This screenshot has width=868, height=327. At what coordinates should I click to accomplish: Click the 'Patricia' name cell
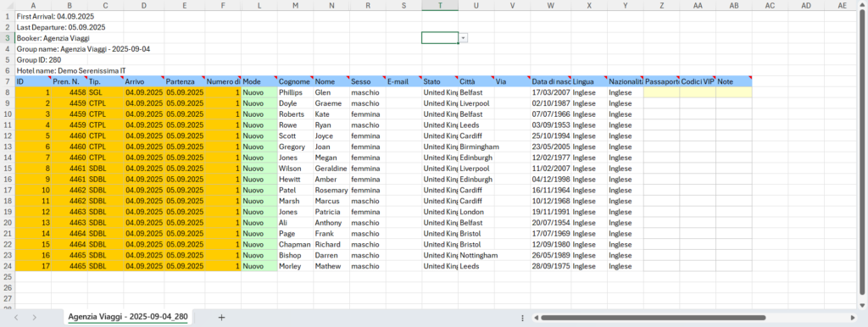[331, 212]
